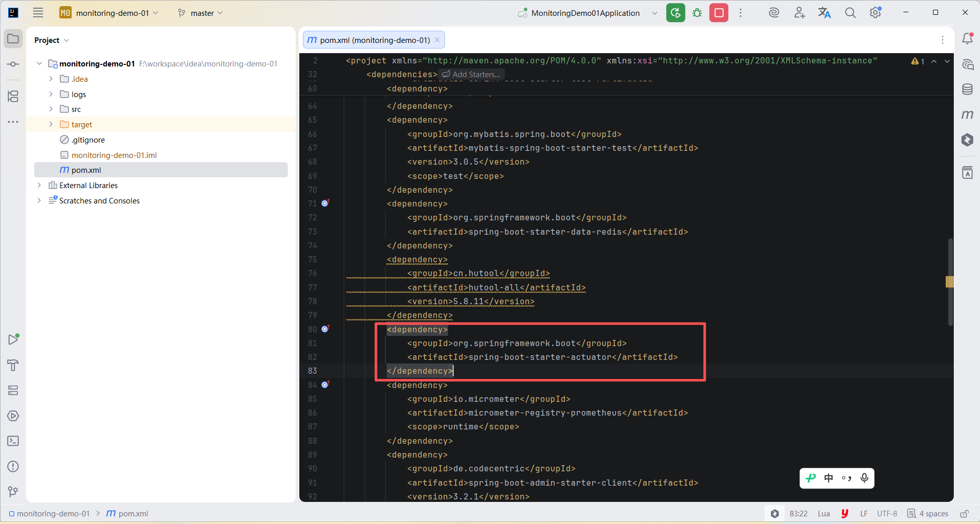The height and width of the screenshot is (524, 980).
Task: Select pom.xml in project tree
Action: click(161, 170)
